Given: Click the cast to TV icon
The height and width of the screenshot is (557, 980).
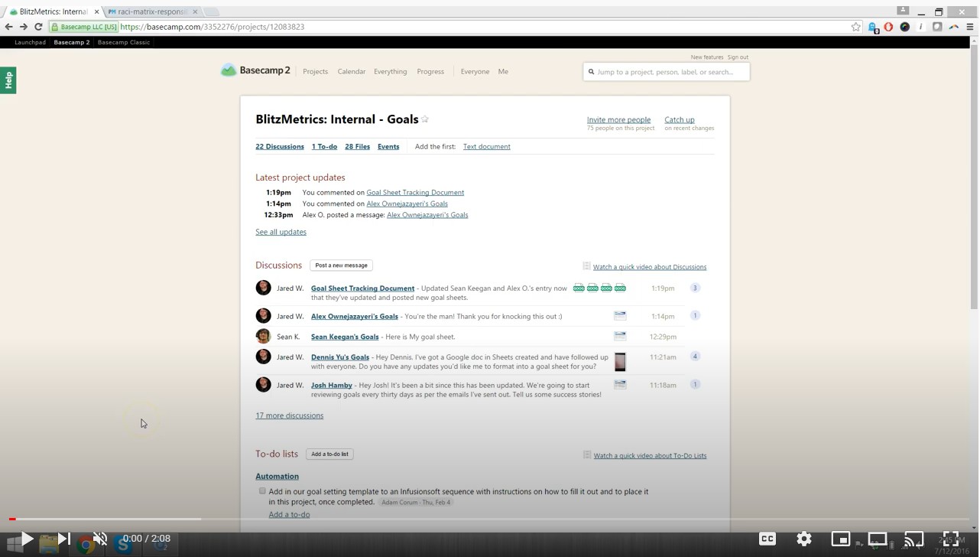Looking at the screenshot, I should pos(913,539).
